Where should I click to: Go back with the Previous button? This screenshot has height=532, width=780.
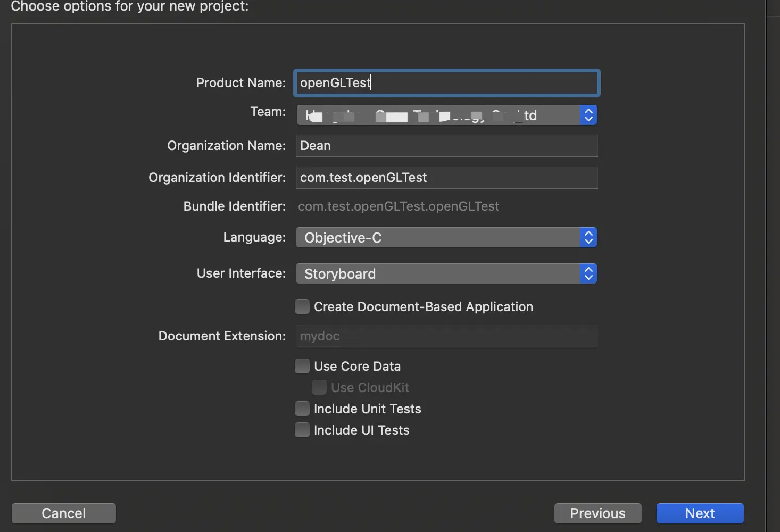click(x=598, y=513)
